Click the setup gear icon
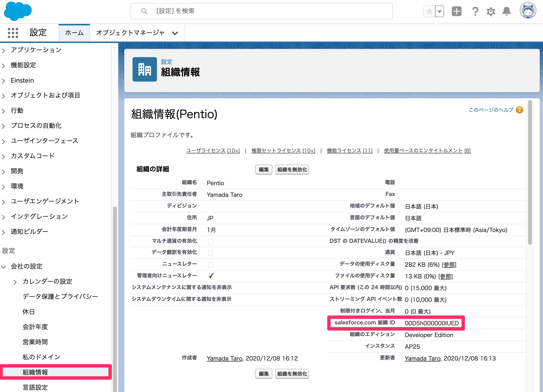The width and height of the screenshot is (543, 392). 491,11
